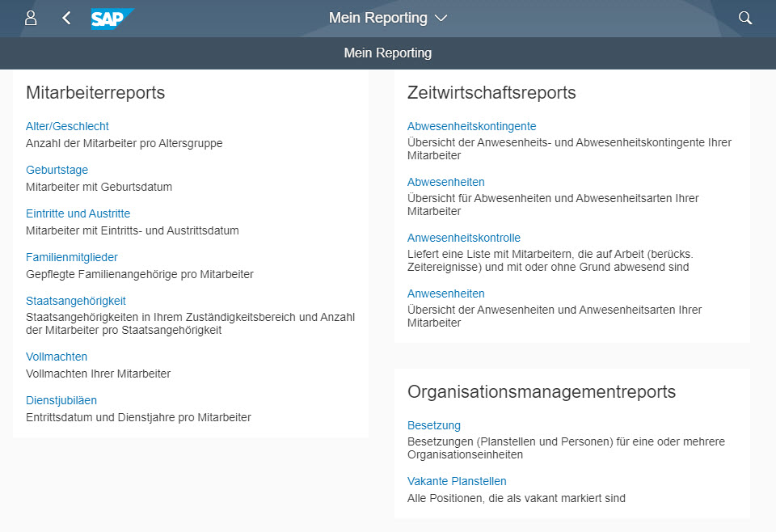776x532 pixels.
Task: Click the SAP logo
Action: point(112,19)
